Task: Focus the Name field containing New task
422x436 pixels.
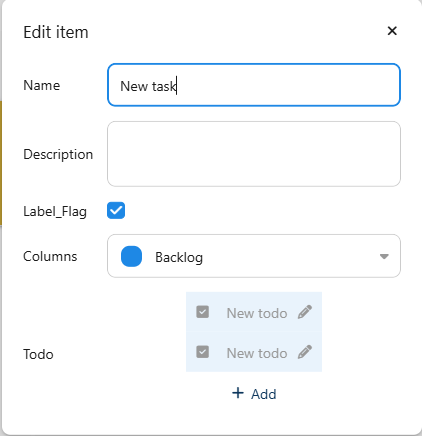Action: tap(254, 85)
